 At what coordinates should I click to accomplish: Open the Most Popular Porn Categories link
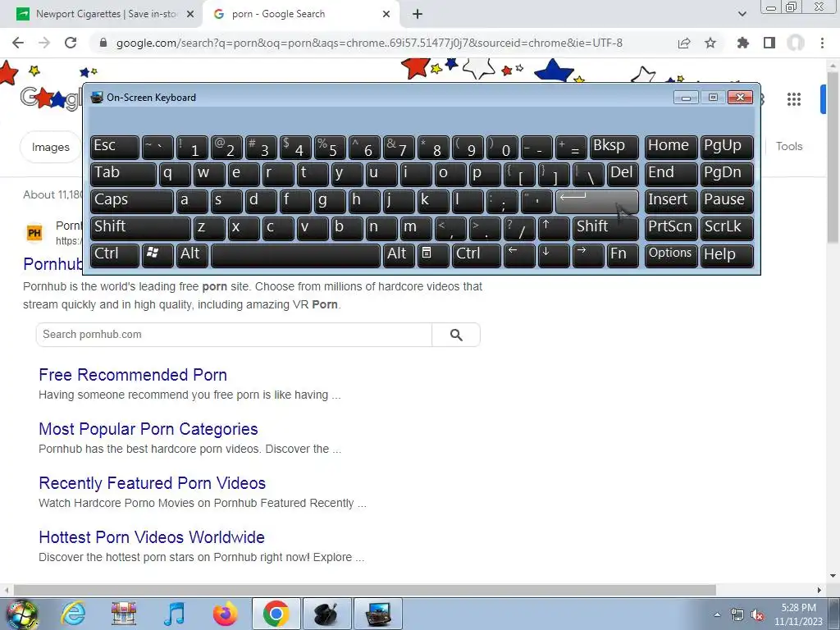pos(148,428)
